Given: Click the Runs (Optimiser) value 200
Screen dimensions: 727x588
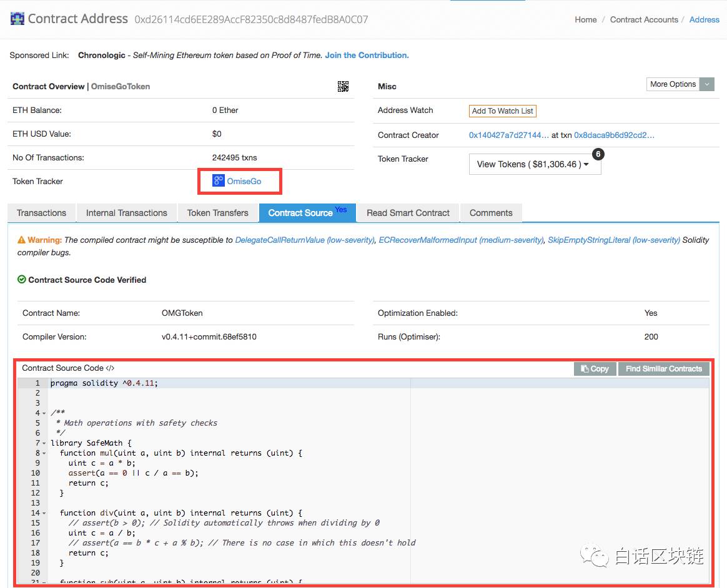Looking at the screenshot, I should 651,337.
